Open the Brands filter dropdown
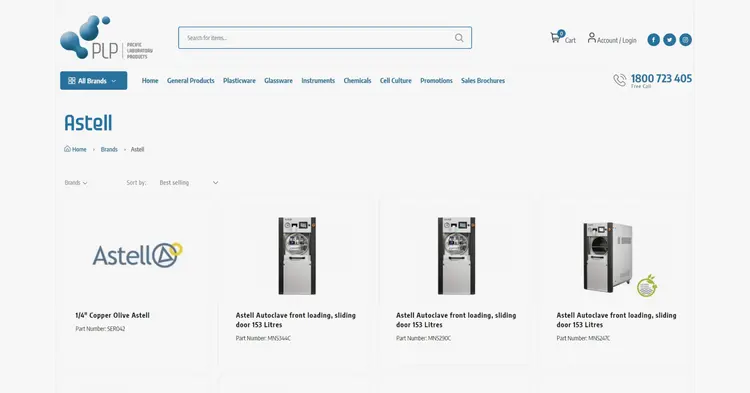750x393 pixels. coord(76,183)
